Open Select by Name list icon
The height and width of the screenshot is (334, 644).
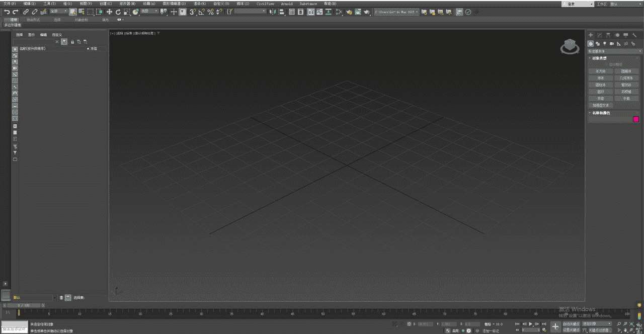[81, 12]
